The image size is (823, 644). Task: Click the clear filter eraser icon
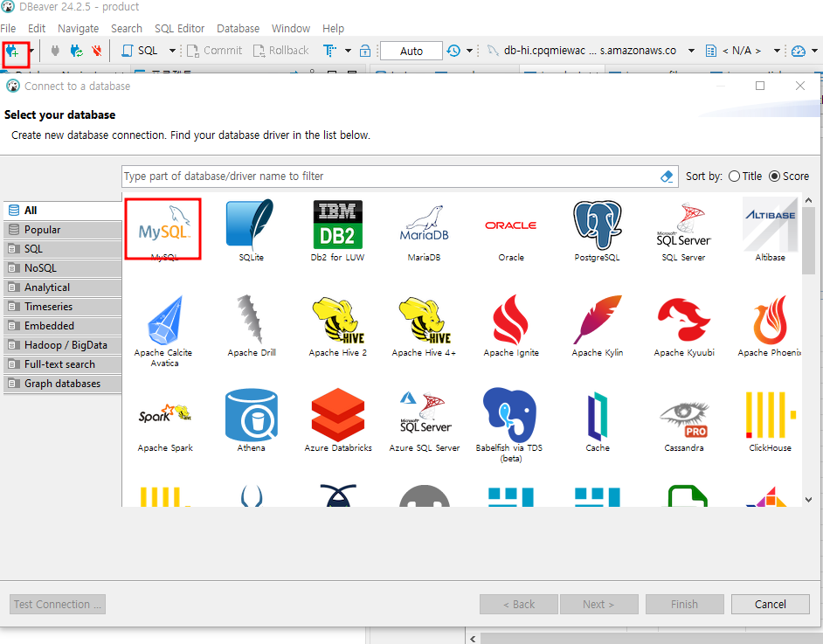[667, 177]
